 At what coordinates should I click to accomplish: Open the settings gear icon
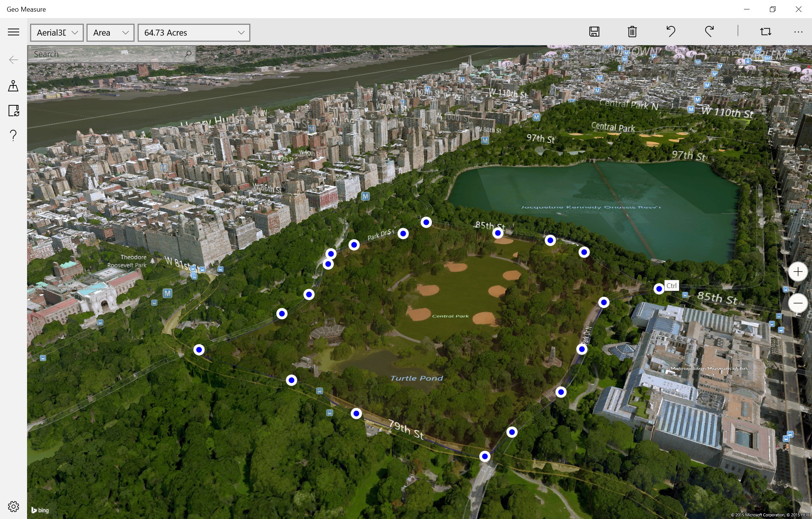tap(14, 506)
